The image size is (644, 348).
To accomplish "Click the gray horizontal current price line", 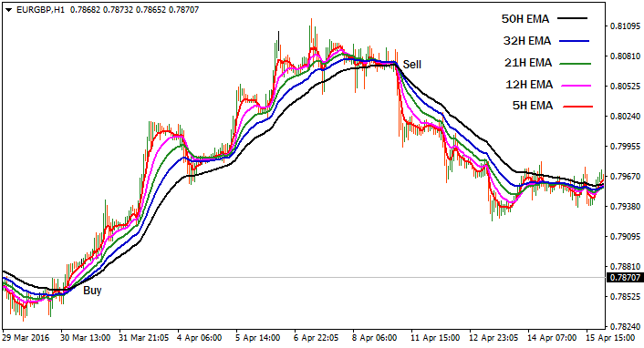I will (x=304, y=278).
